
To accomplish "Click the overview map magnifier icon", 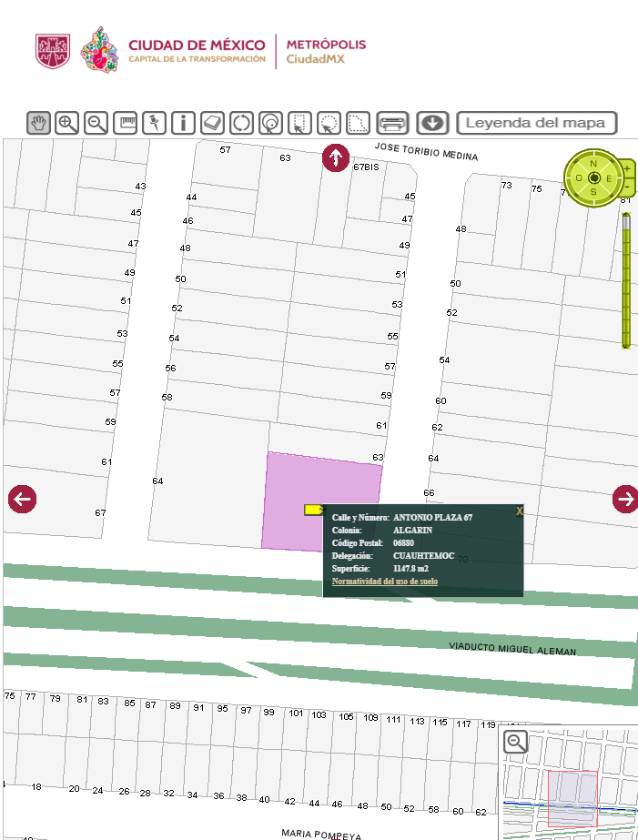I will [516, 743].
